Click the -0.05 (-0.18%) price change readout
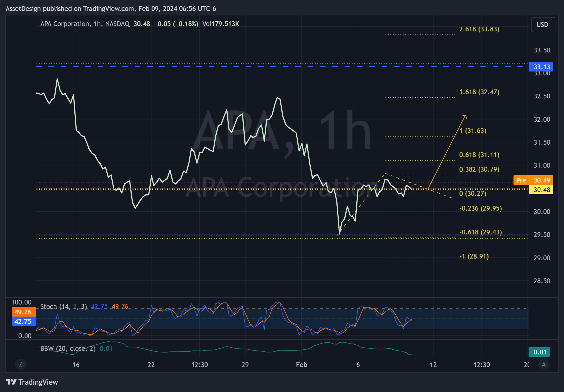This screenshot has width=564, height=392. pyautogui.click(x=176, y=24)
